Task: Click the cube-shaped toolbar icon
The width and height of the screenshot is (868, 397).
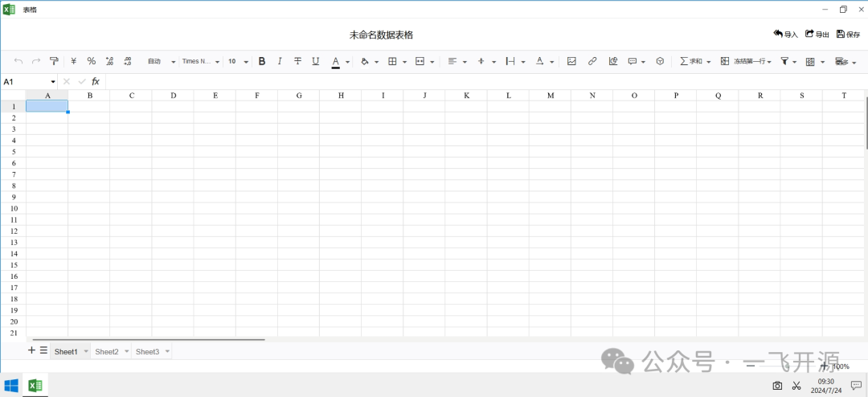Action: tap(660, 61)
